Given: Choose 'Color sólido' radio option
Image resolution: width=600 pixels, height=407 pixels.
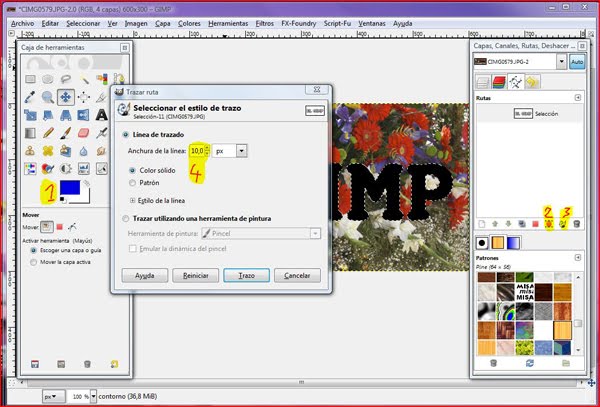Looking at the screenshot, I should click(x=132, y=170).
